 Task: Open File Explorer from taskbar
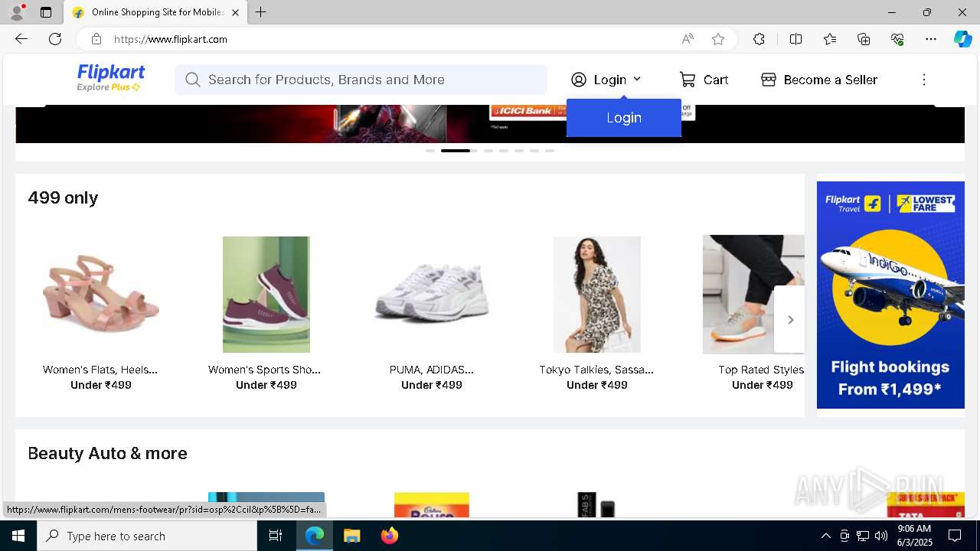tap(351, 536)
